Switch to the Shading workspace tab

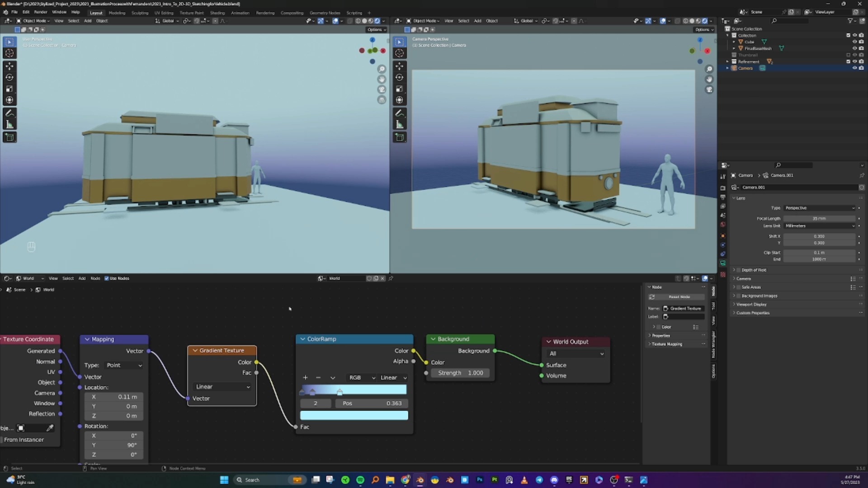point(217,13)
